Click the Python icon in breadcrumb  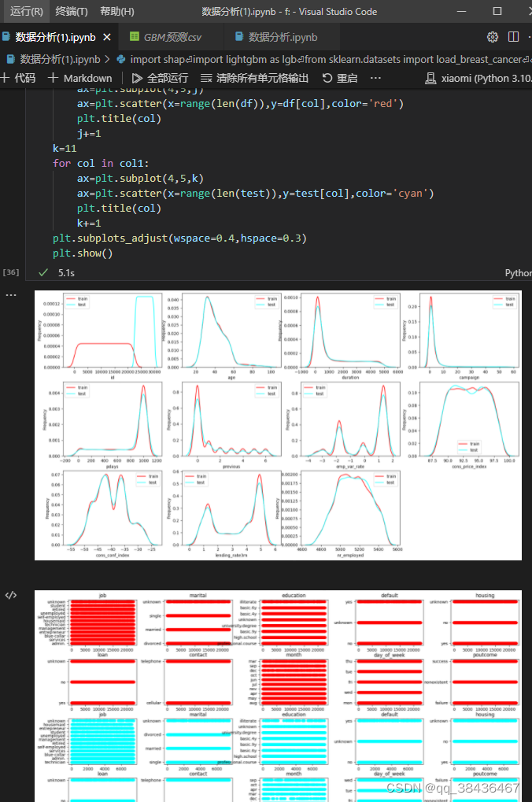tap(121, 59)
